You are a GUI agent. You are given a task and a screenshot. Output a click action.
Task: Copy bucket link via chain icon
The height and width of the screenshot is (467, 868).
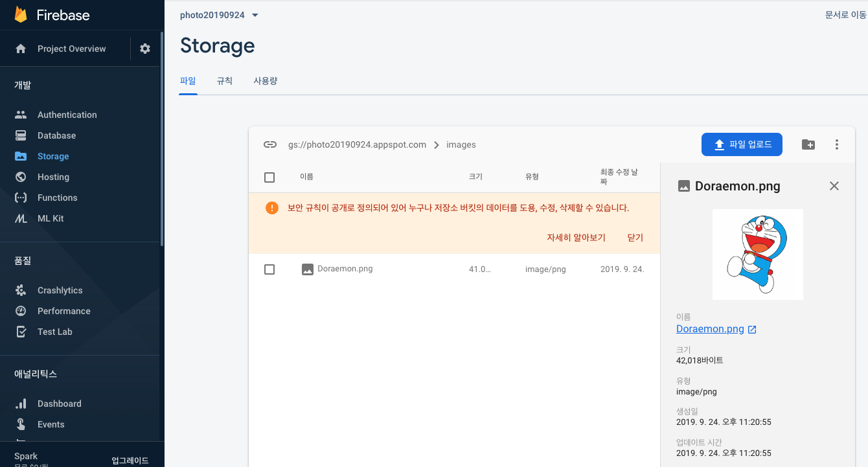click(270, 144)
